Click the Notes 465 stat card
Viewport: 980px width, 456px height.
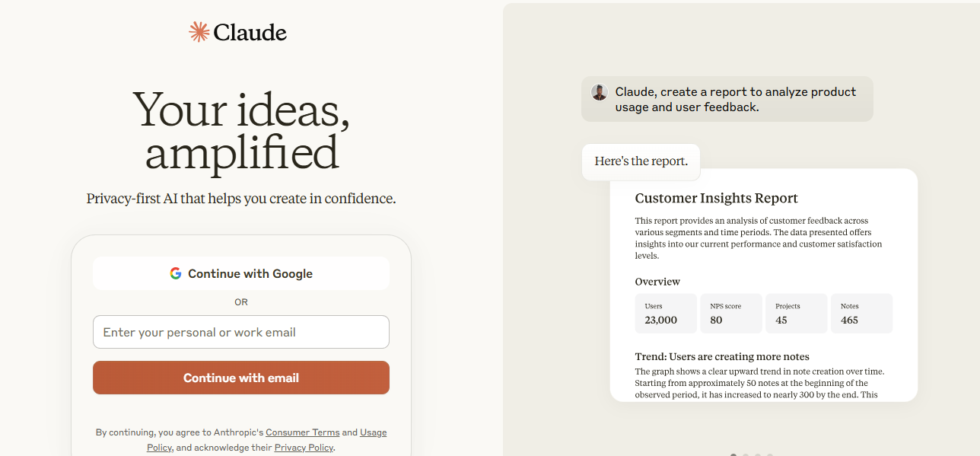[x=861, y=314]
